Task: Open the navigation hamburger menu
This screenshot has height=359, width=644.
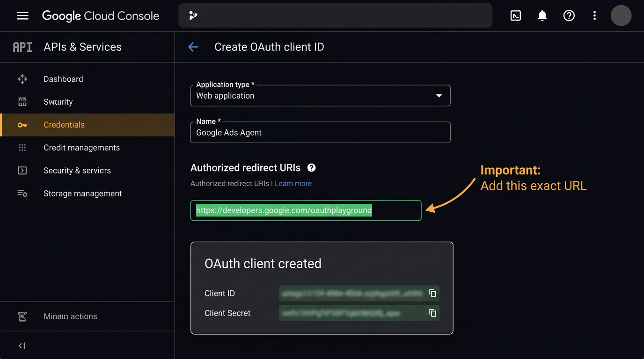Action: (x=22, y=15)
